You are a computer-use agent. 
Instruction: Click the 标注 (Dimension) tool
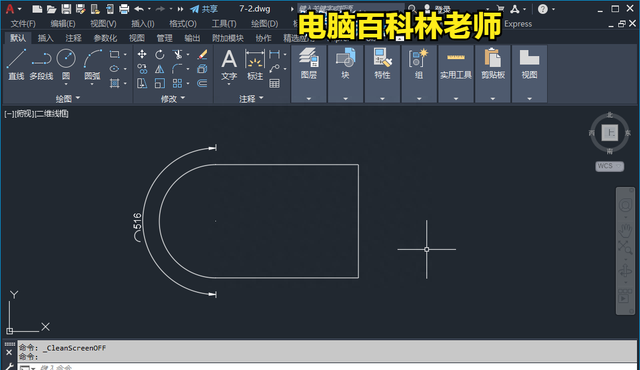tap(255, 64)
